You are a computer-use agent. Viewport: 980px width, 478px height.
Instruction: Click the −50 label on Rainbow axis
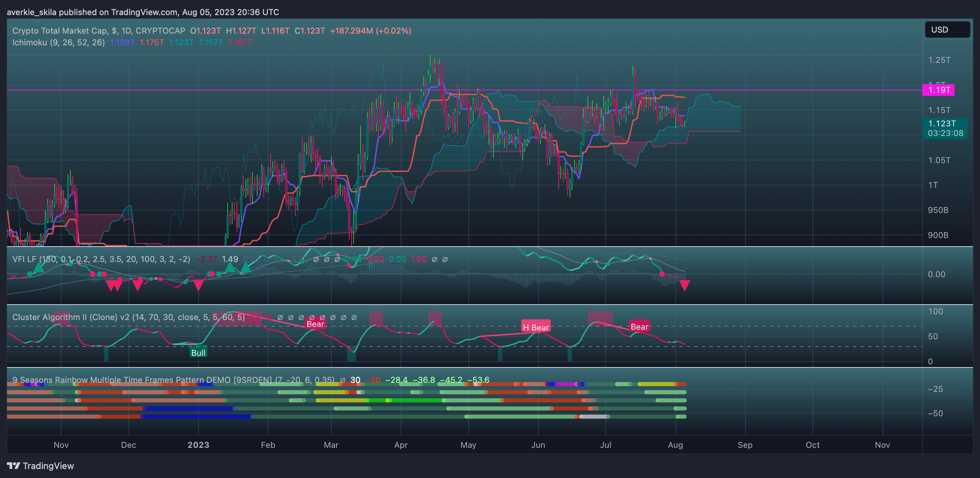935,413
